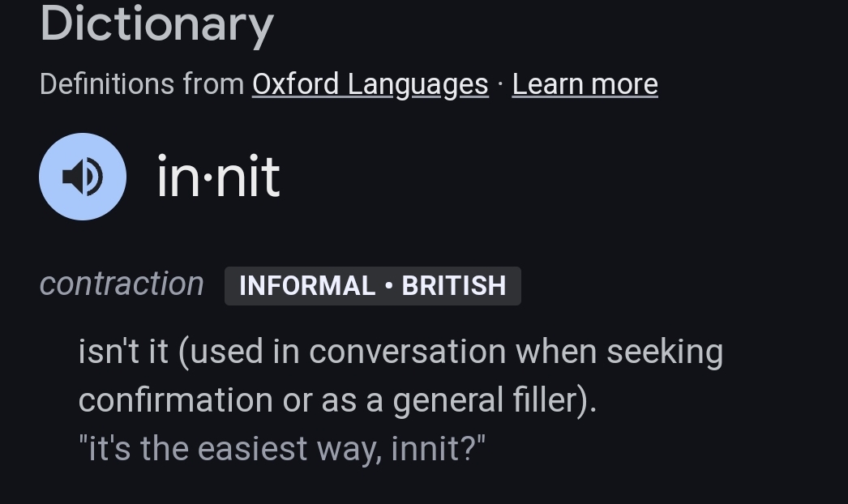Image resolution: width=848 pixels, height=504 pixels.
Task: Open the Oxford Languages link
Action: pos(370,84)
